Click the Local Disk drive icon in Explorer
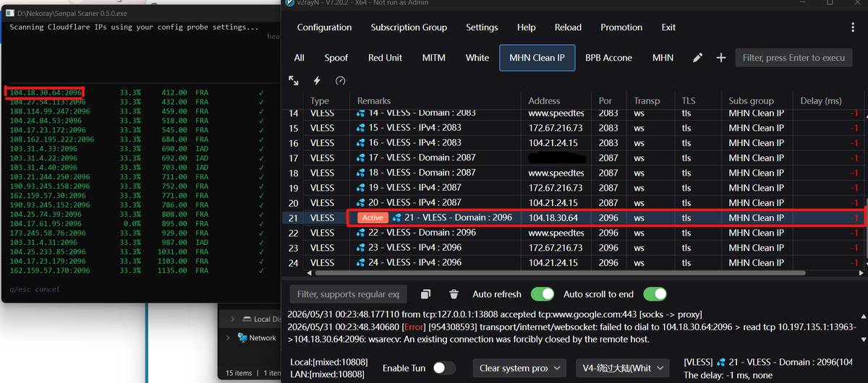 pos(246,319)
